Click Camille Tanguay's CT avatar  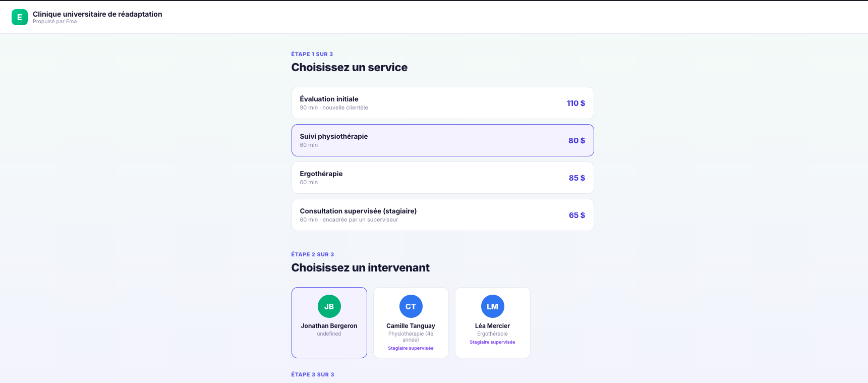(411, 306)
